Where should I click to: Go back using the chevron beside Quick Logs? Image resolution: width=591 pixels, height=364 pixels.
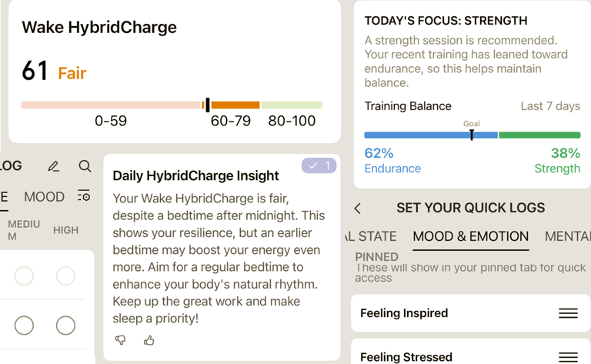[358, 209]
